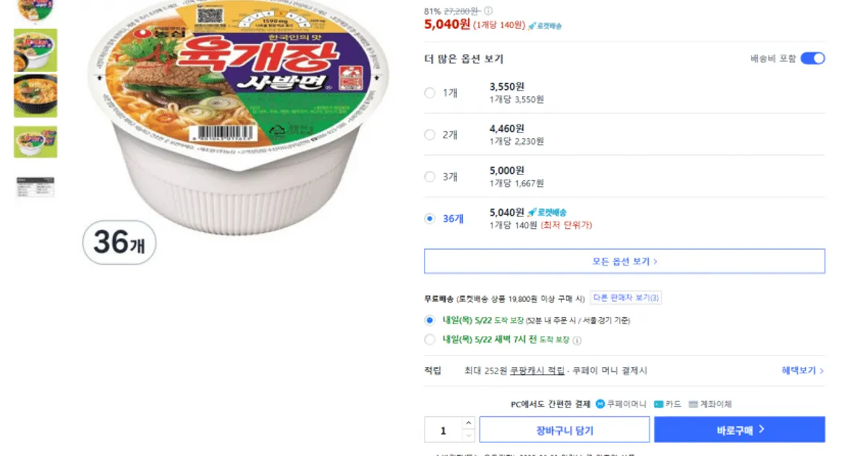Click the 장바구니 담기 button
868x456 pixels.
(564, 430)
